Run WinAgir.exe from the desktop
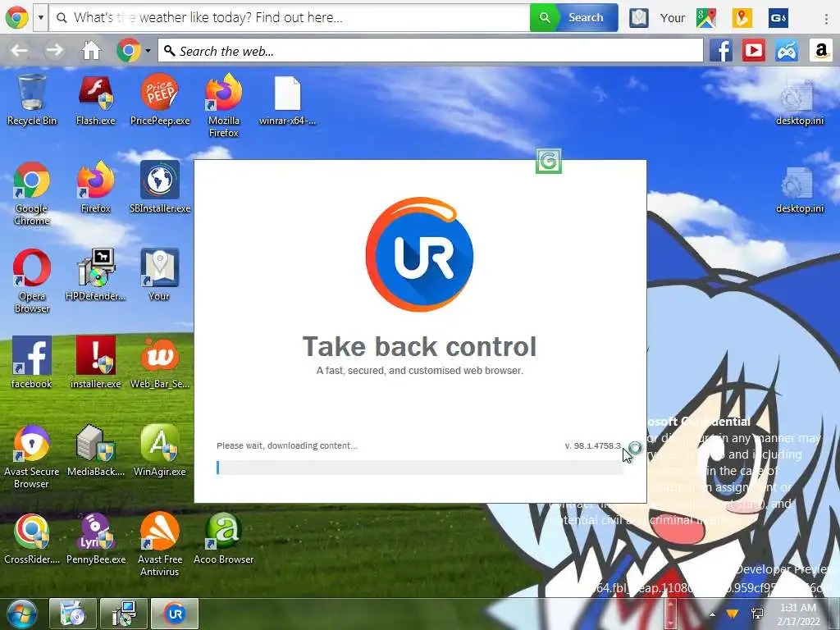Image resolution: width=840 pixels, height=630 pixels. 160,450
